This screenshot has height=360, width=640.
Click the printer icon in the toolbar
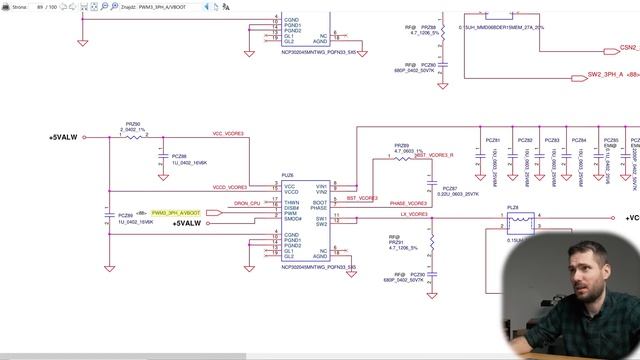(6, 7)
